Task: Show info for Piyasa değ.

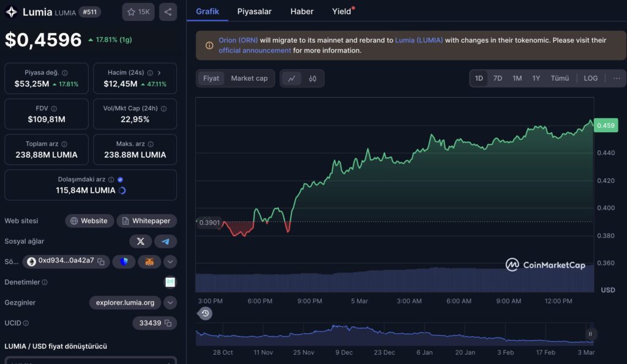Action: (x=65, y=73)
